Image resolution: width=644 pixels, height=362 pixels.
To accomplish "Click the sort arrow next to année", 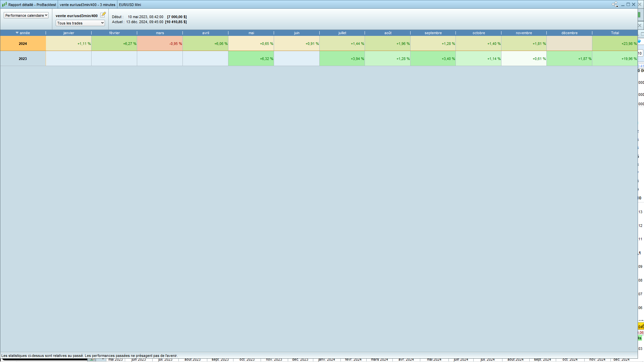I will tap(17, 33).
